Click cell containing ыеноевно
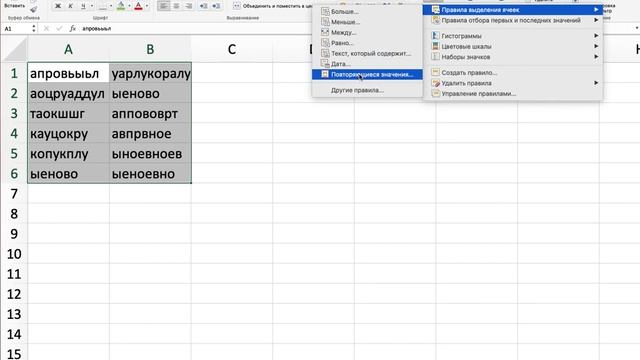Image resolution: width=640 pixels, height=360 pixels. coord(150,173)
